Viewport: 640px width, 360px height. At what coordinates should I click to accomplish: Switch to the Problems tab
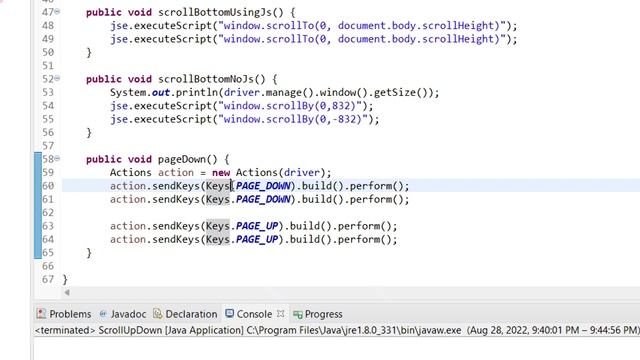point(64,314)
